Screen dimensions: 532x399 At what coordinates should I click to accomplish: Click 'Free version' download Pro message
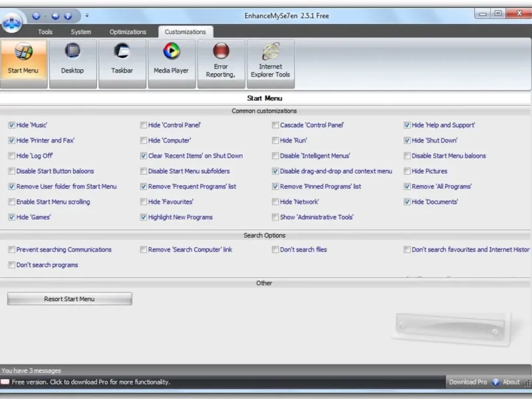click(x=91, y=382)
